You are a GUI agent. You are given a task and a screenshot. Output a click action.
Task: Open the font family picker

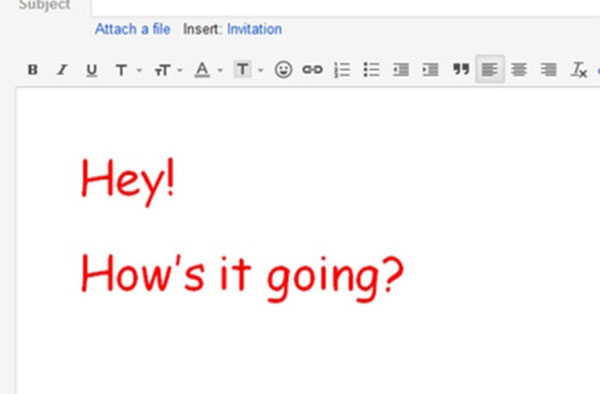pos(121,70)
